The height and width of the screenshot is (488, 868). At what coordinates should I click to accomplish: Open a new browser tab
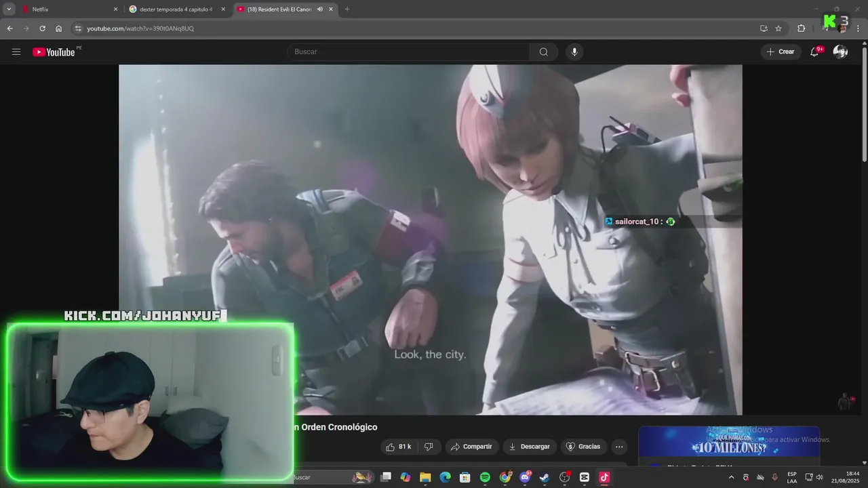[347, 9]
